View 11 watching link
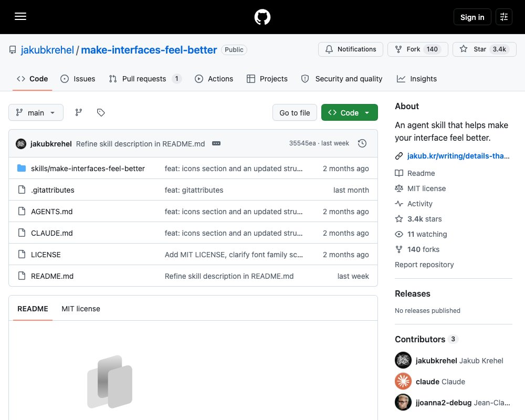This screenshot has width=525, height=420. 427,234
